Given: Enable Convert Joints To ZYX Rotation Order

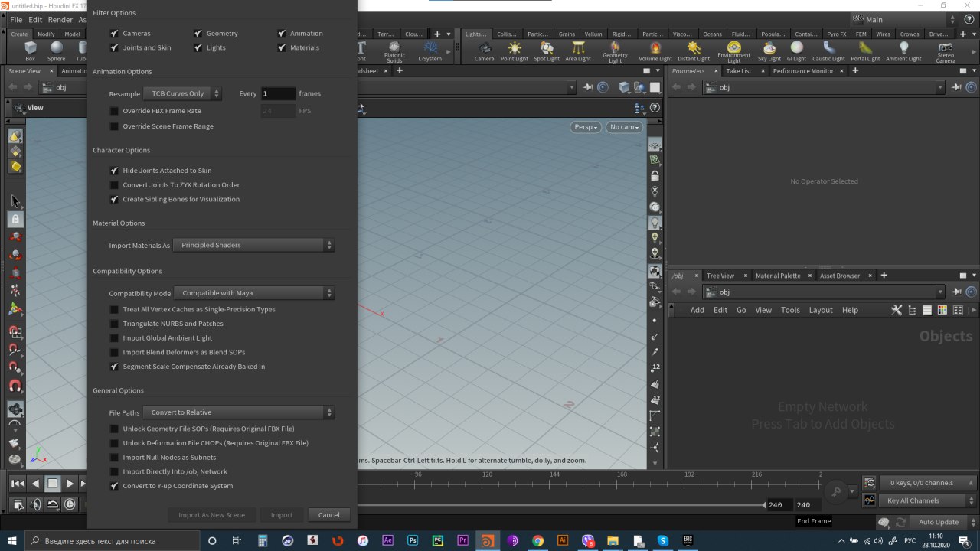Looking at the screenshot, I should [114, 185].
